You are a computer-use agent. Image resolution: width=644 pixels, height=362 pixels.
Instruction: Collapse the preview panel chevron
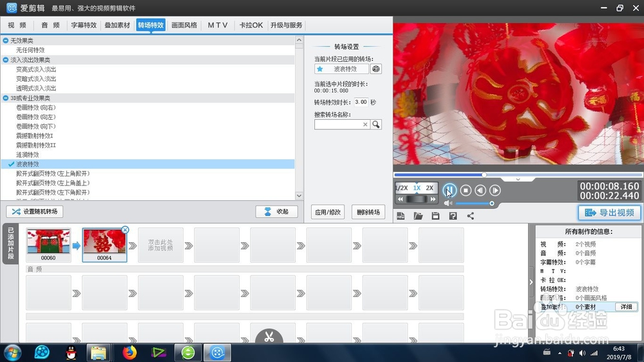pos(518,180)
